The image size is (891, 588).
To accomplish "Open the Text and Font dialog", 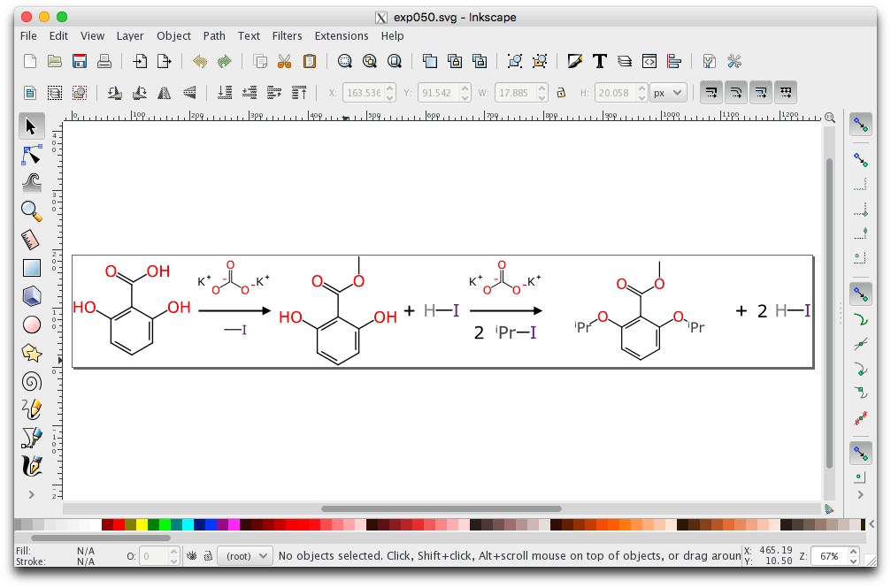I will pyautogui.click(x=599, y=61).
